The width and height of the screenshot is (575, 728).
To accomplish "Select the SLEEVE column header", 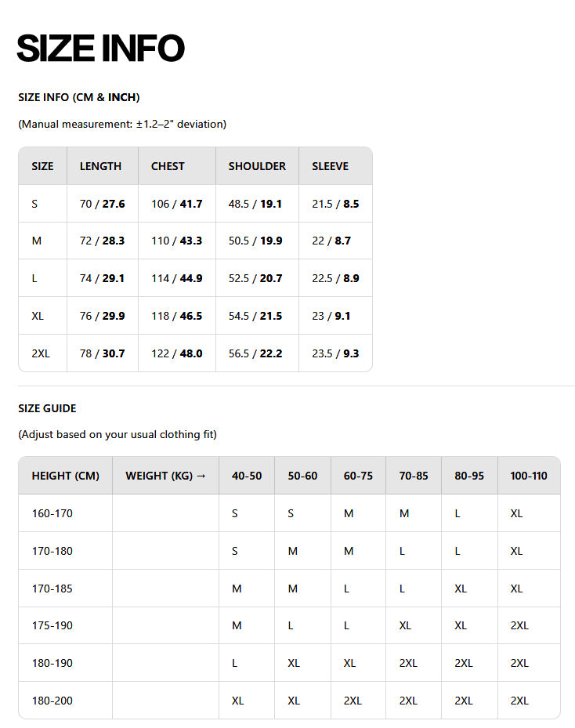I will pos(330,166).
